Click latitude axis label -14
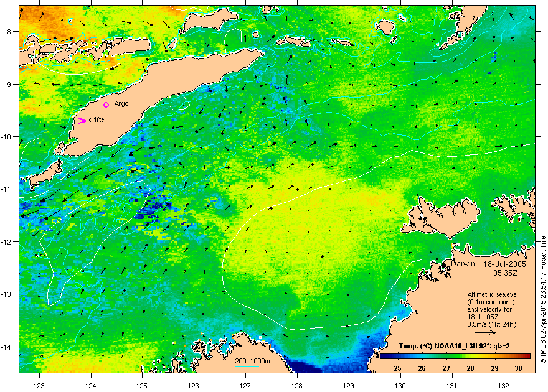The image size is (548, 392). 6,347
